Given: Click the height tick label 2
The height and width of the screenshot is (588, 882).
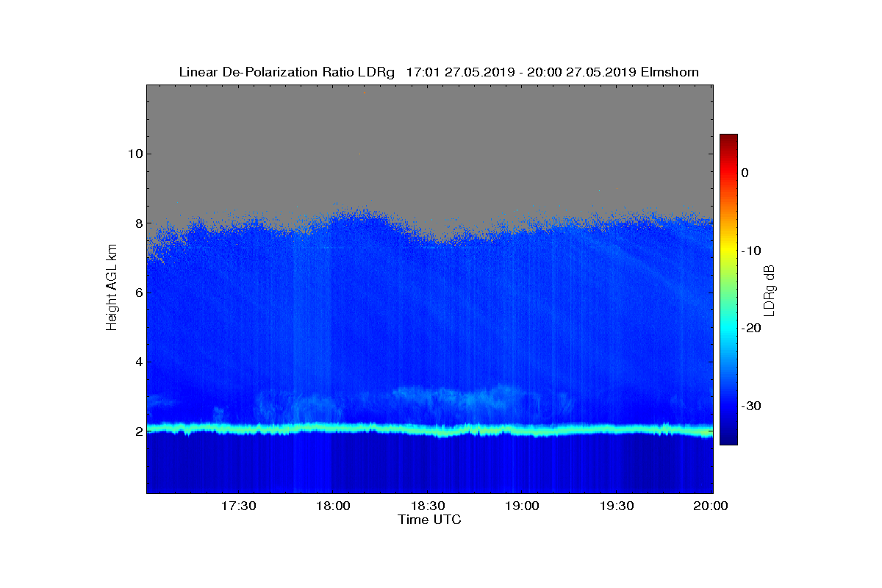Looking at the screenshot, I should click(138, 431).
